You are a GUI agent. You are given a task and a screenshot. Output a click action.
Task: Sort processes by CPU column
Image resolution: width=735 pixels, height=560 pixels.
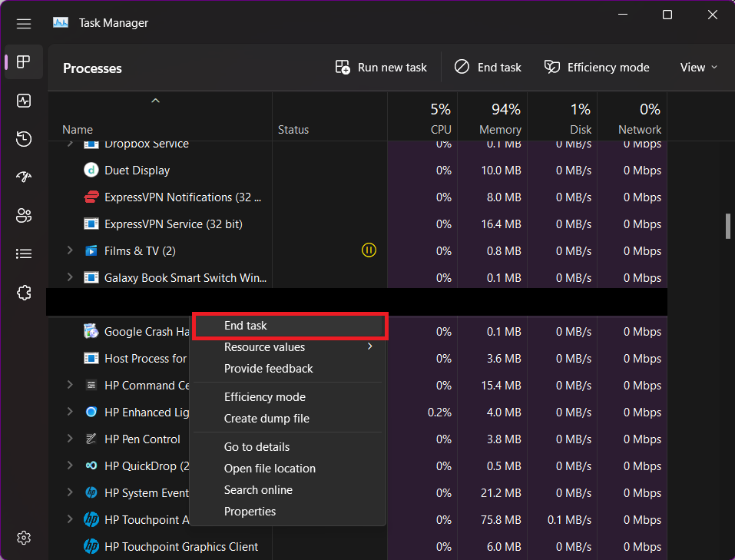coord(422,117)
